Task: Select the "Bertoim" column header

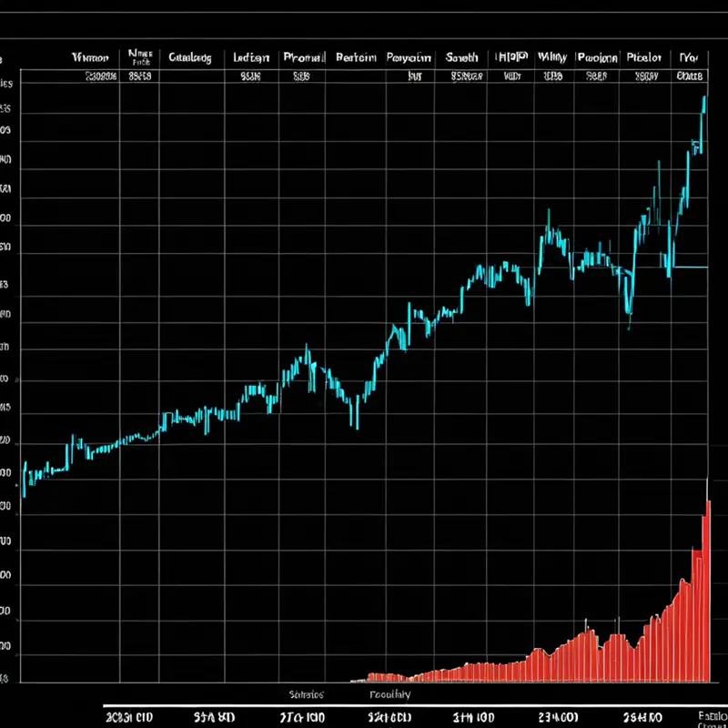Action: 356,57
